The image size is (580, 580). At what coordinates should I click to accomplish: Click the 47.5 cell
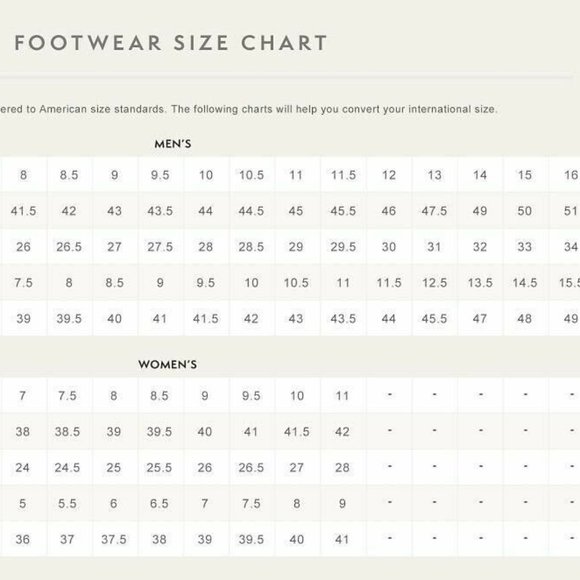(435, 210)
